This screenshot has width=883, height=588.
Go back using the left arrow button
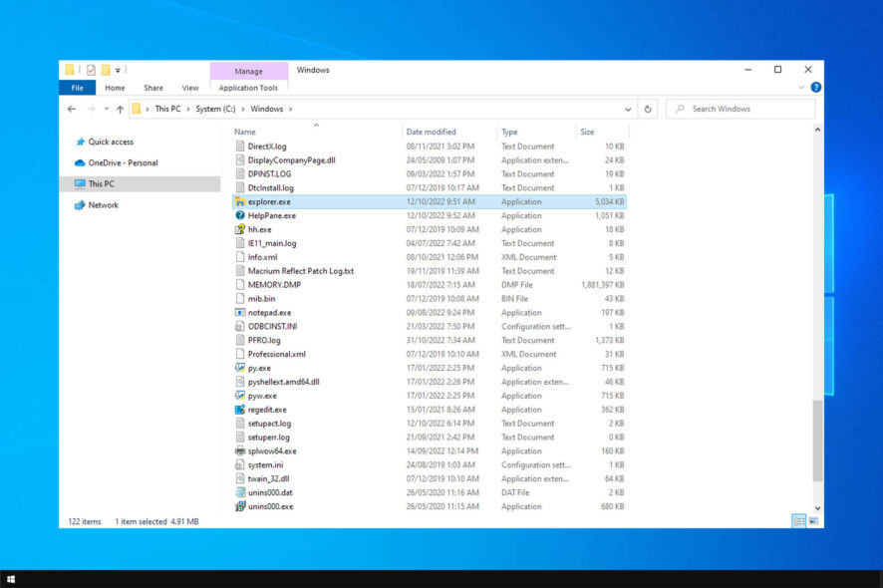pyautogui.click(x=72, y=110)
